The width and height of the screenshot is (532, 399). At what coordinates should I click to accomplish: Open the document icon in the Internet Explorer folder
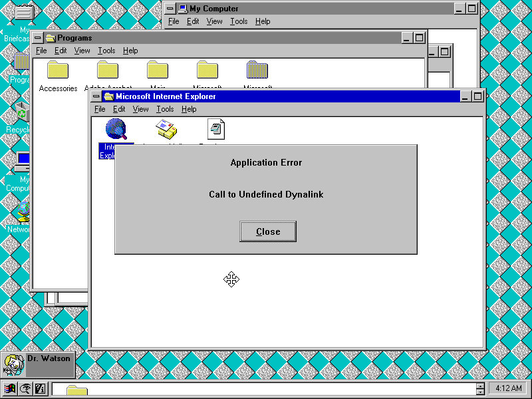pos(216,128)
